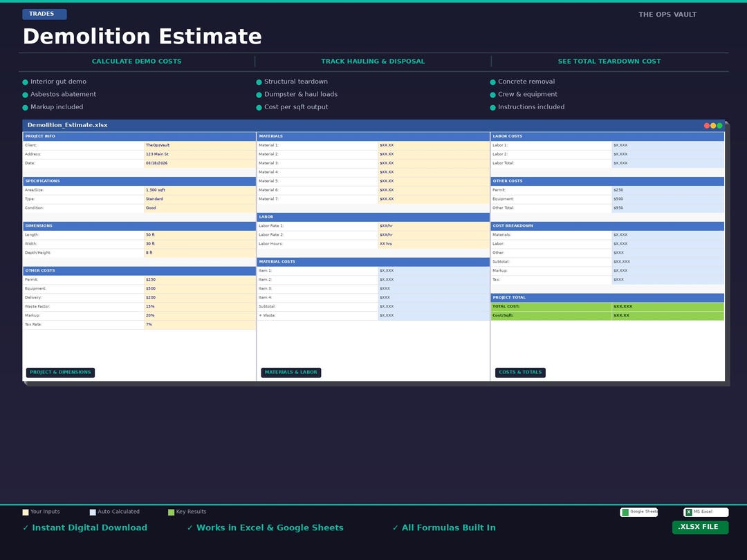Click the Instant Digital Download text
The image size is (747, 560).
(89, 528)
